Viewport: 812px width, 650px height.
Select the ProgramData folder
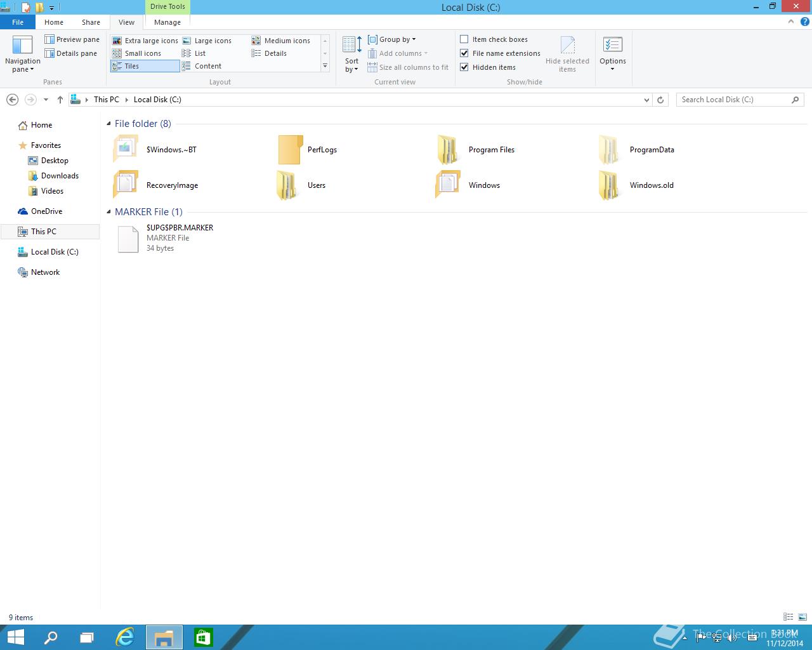652,150
